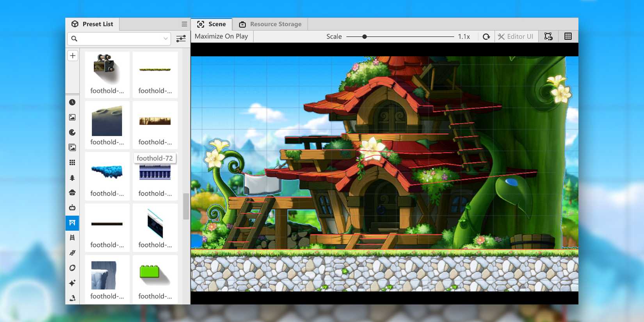Toggle the selection bounds mode button
Viewport: 644px width, 322px height.
click(x=548, y=36)
